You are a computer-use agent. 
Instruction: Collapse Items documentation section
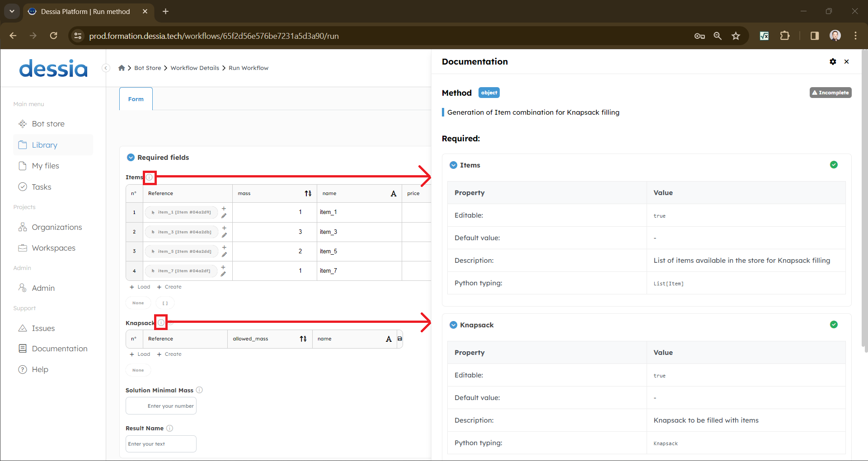pyautogui.click(x=453, y=165)
